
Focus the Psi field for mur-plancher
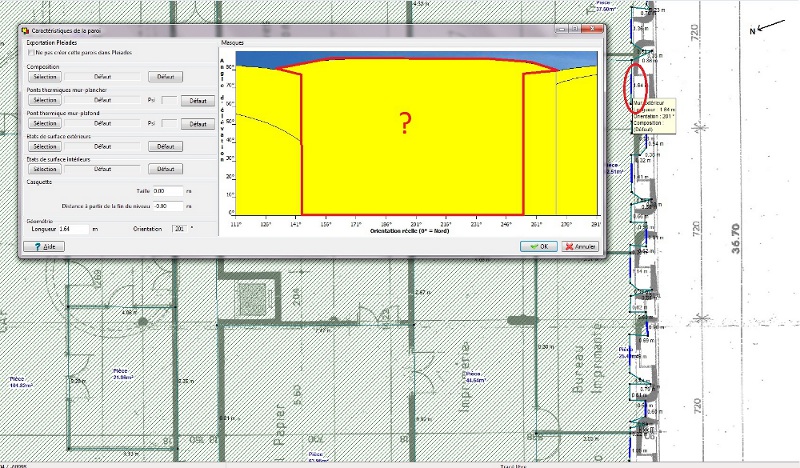169,101
